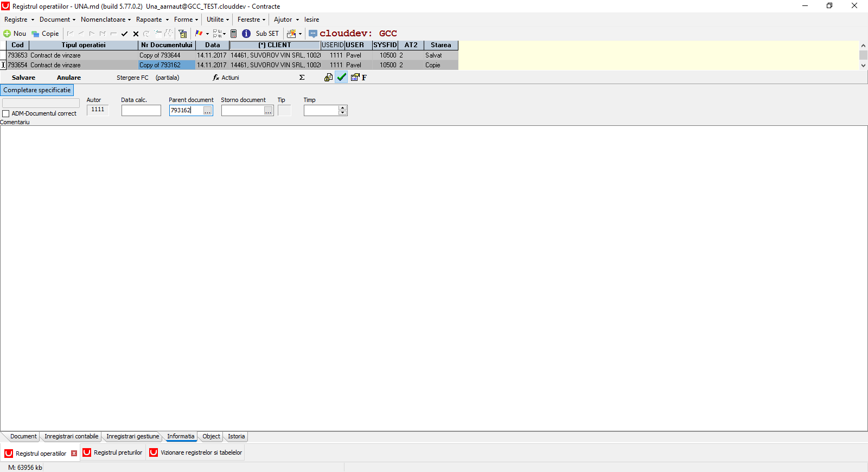
Task: Increase the Timp spinner value
Action: click(x=342, y=107)
